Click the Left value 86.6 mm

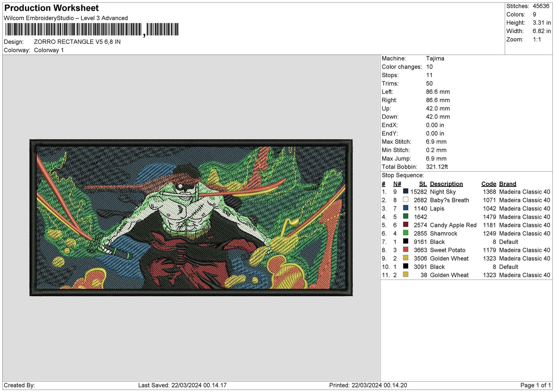click(438, 92)
